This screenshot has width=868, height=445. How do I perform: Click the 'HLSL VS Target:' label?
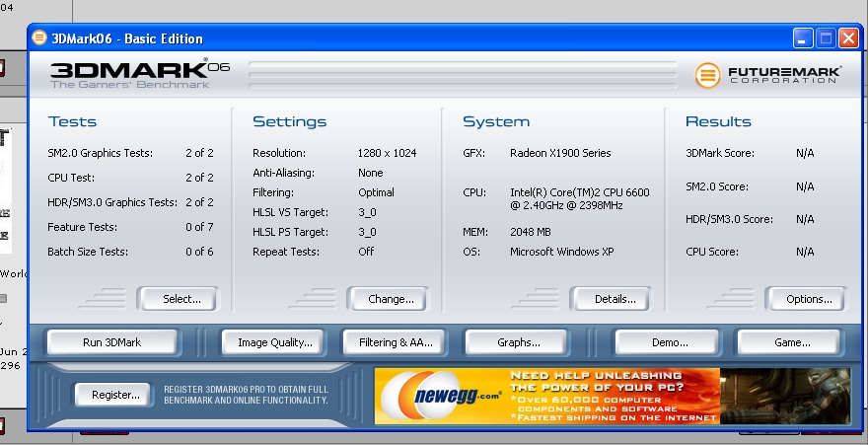(x=290, y=212)
